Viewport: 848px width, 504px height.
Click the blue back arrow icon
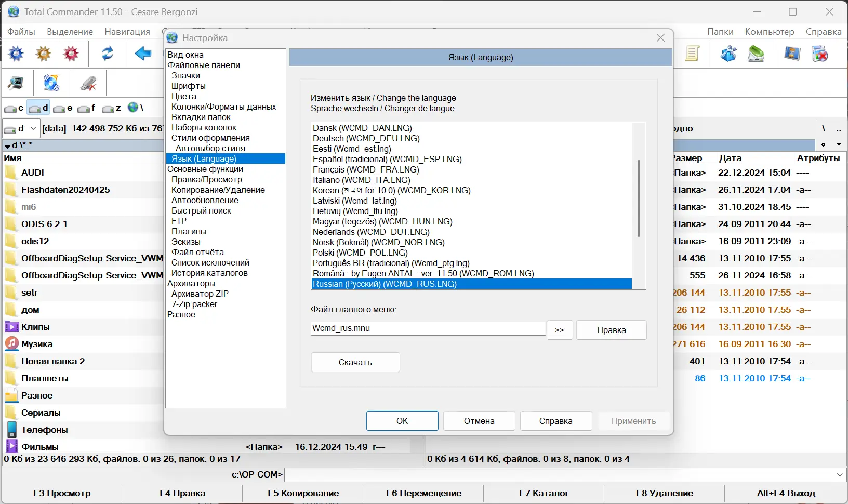(143, 54)
